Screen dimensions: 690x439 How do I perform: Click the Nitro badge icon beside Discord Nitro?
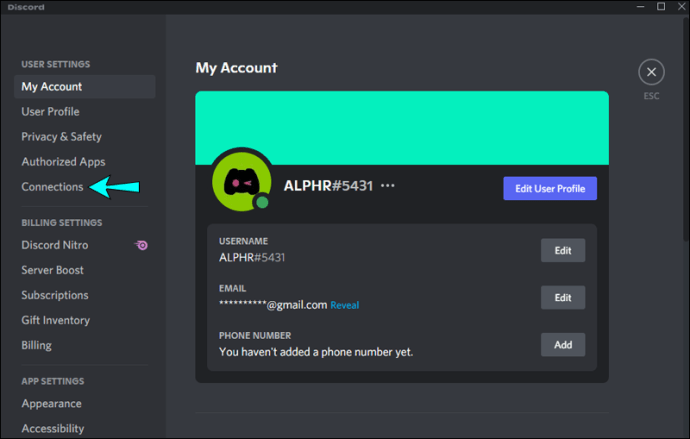tap(141, 245)
